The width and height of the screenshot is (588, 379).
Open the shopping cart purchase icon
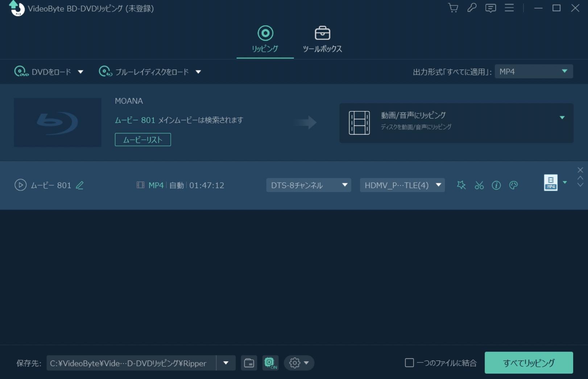click(x=453, y=8)
